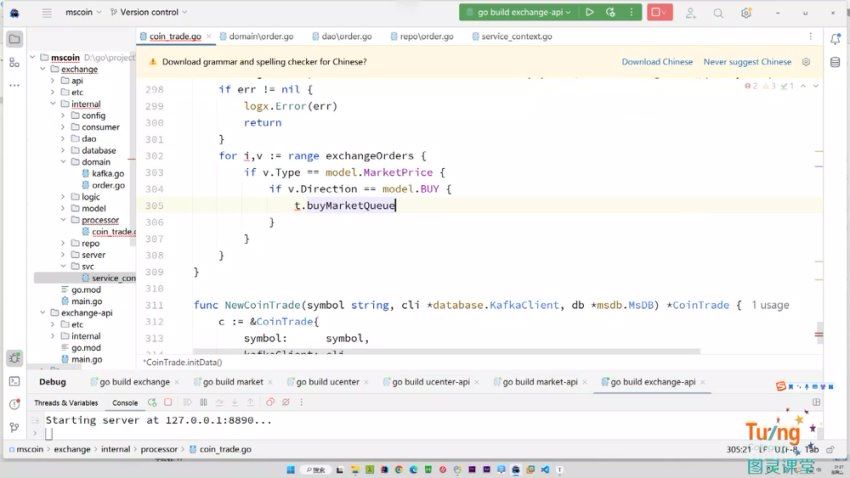Open the Notifications bell icon
Image resolution: width=850 pixels, height=478 pixels.
(835, 37)
